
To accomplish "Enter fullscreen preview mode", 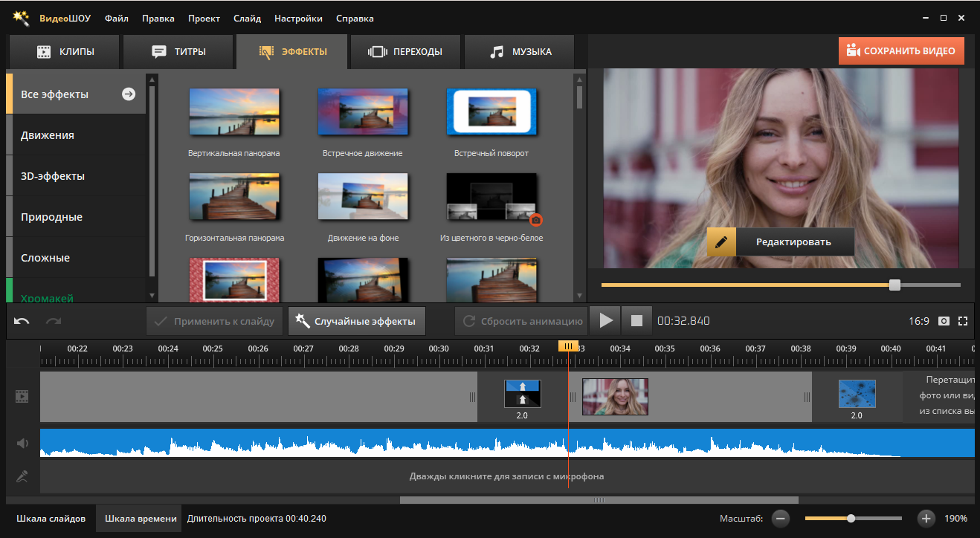I will coord(963,321).
